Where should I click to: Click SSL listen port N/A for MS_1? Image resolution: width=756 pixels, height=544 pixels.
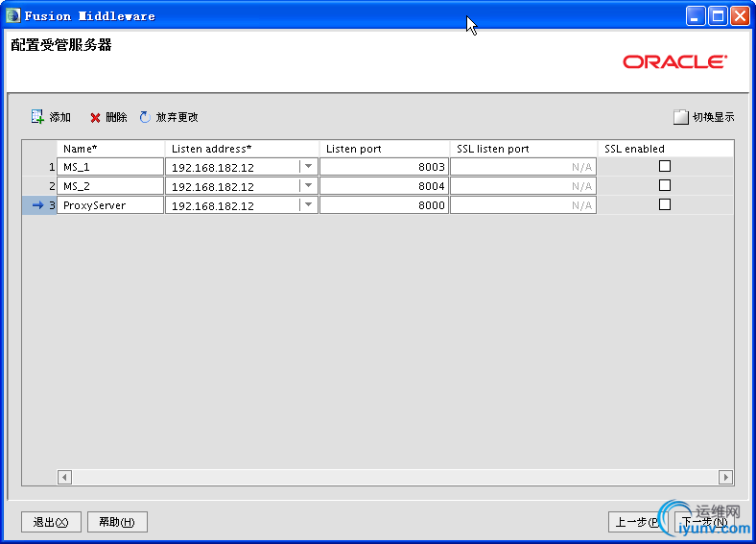[524, 167]
